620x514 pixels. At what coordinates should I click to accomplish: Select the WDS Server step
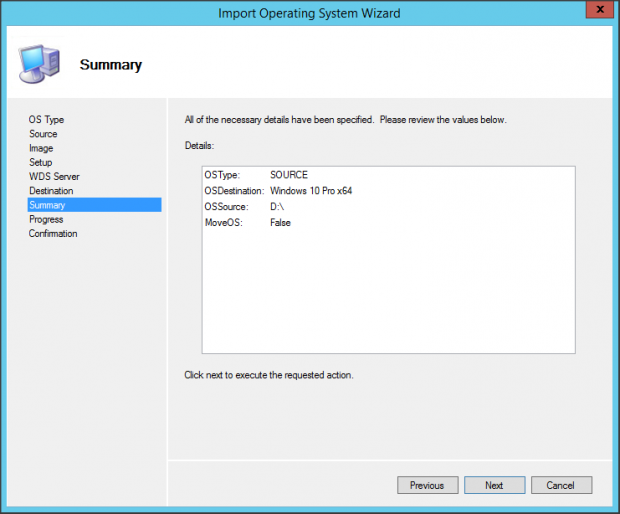tap(54, 177)
